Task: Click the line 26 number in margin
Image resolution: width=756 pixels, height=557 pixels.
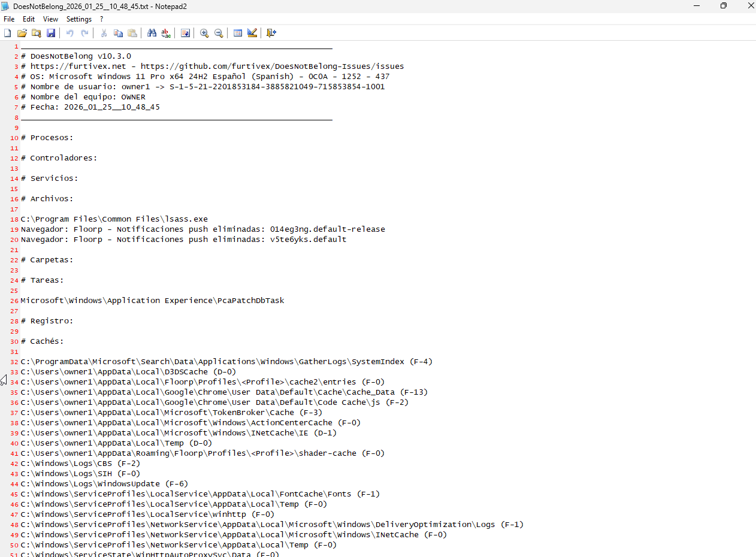Action: tap(14, 301)
